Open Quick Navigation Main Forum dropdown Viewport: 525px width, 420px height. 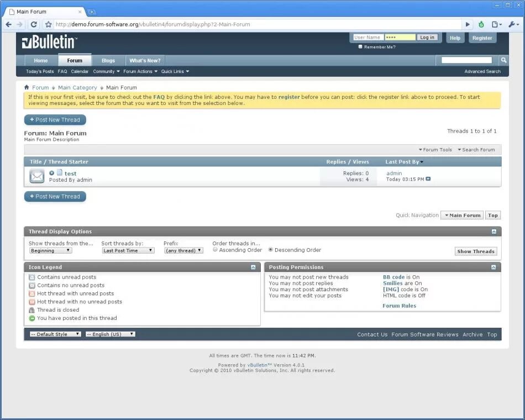coord(462,216)
